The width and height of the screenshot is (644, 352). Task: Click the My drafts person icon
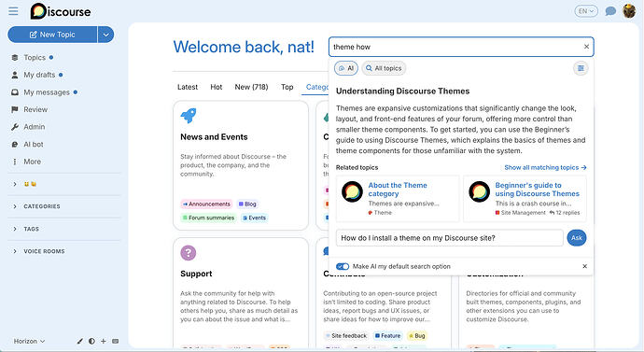tap(15, 75)
